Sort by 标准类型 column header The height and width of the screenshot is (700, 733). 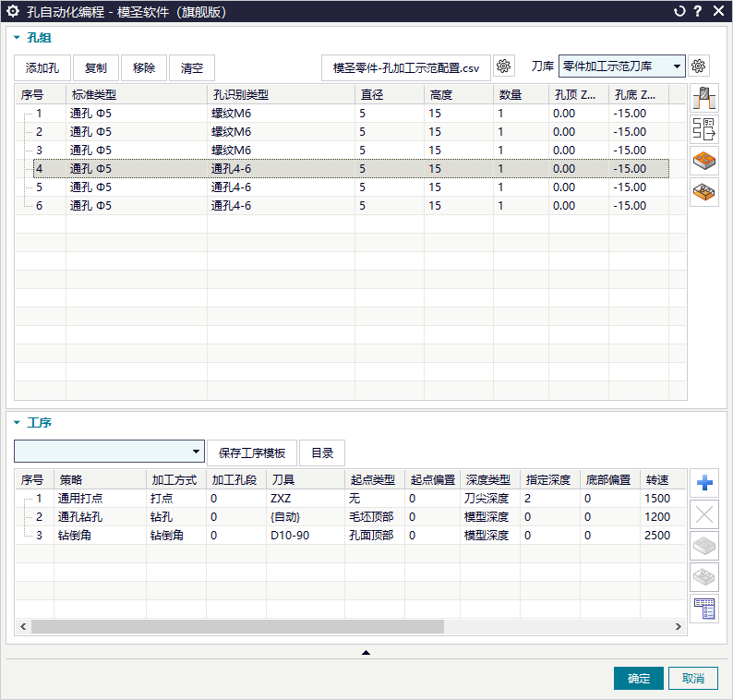[137, 95]
